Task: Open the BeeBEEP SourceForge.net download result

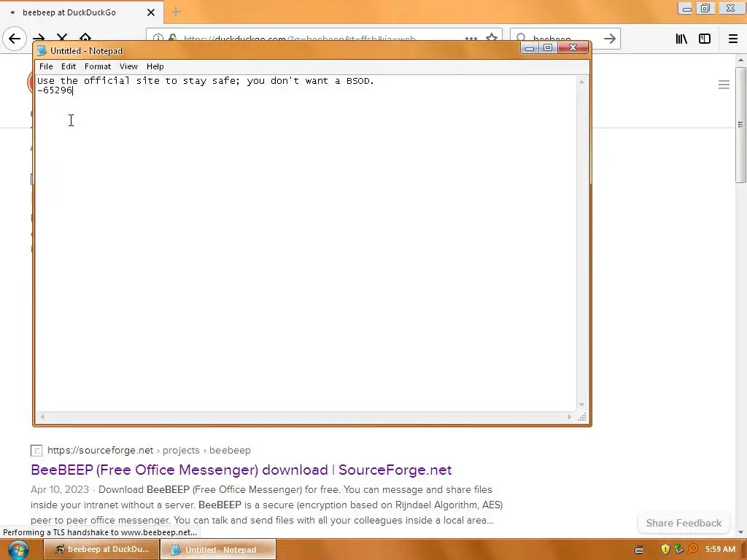Action: click(x=241, y=470)
